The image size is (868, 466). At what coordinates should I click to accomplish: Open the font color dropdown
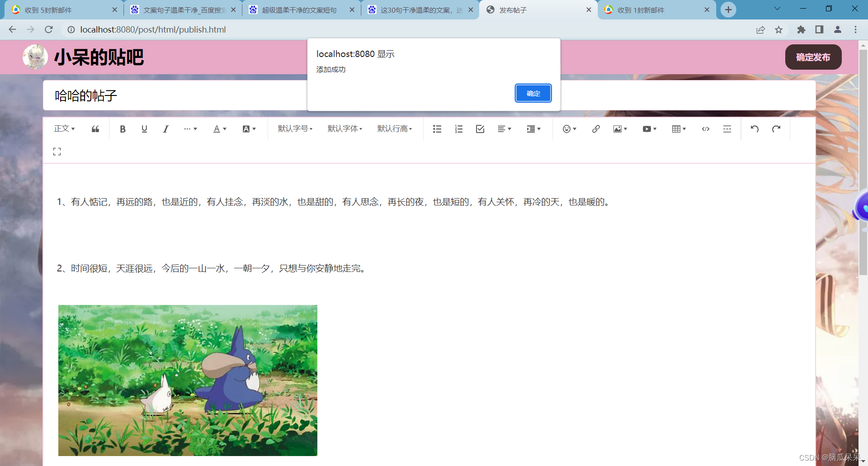[220, 129]
